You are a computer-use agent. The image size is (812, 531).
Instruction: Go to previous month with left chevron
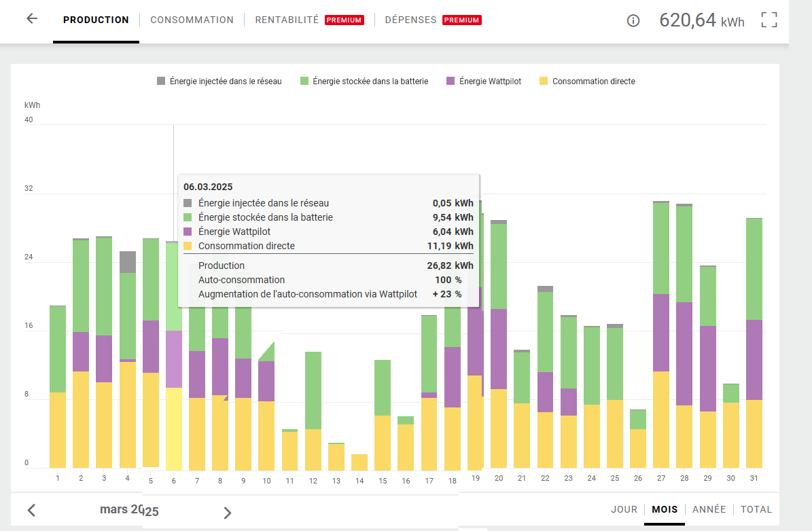click(x=31, y=510)
